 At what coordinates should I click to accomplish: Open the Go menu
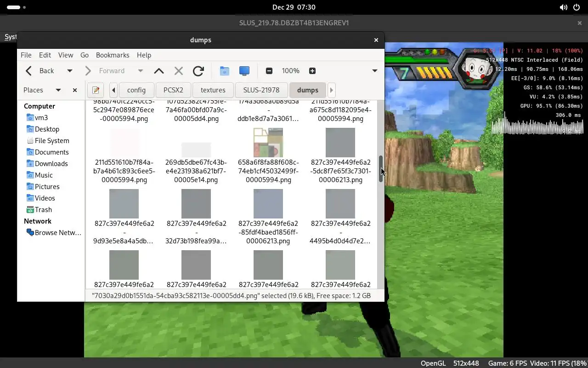coord(85,55)
